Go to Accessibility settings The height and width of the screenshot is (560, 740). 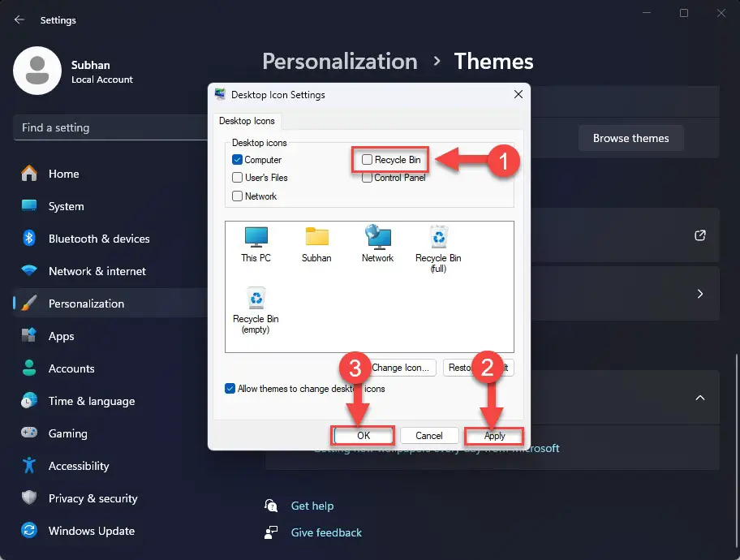78,466
